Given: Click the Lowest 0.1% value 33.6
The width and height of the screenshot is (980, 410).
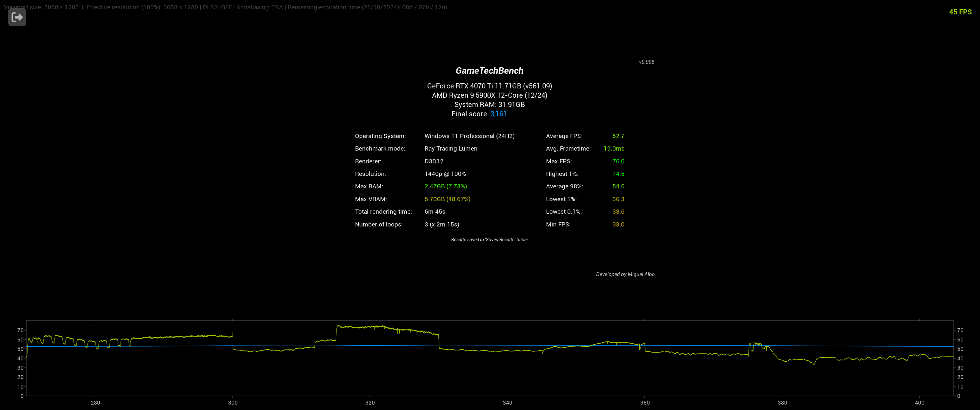Looking at the screenshot, I should pyautogui.click(x=618, y=212).
